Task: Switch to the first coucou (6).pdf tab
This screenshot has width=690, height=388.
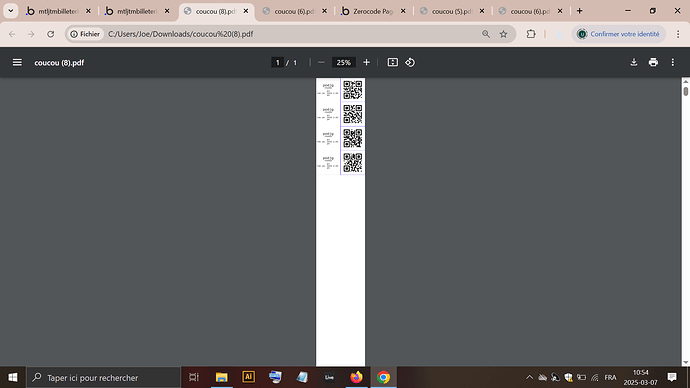Action: (294, 11)
